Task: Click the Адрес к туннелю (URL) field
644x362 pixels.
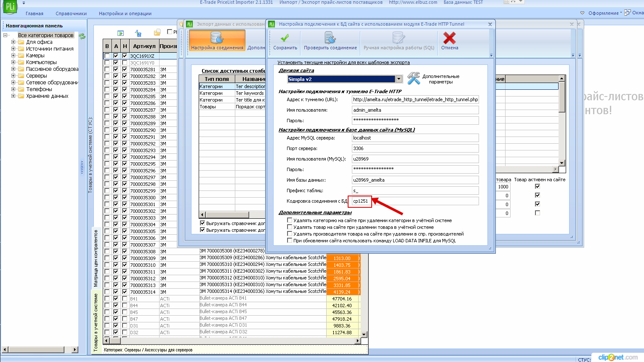Action: tap(415, 99)
